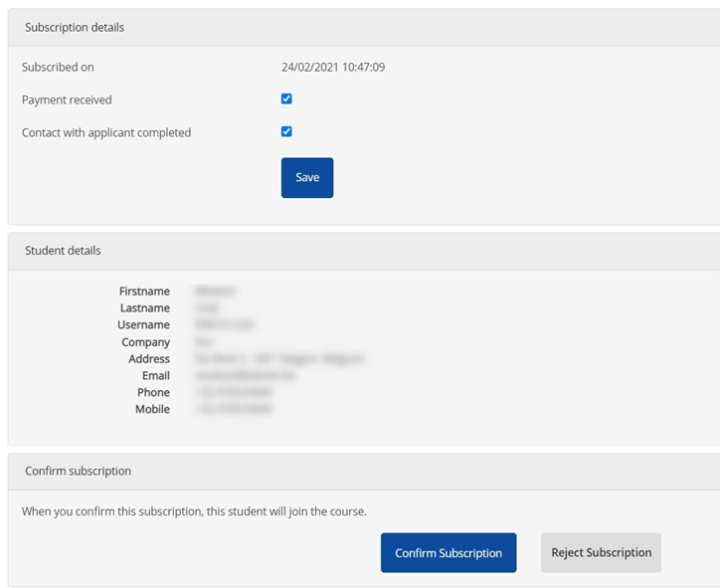Click the blurred email address value

[x=245, y=376]
